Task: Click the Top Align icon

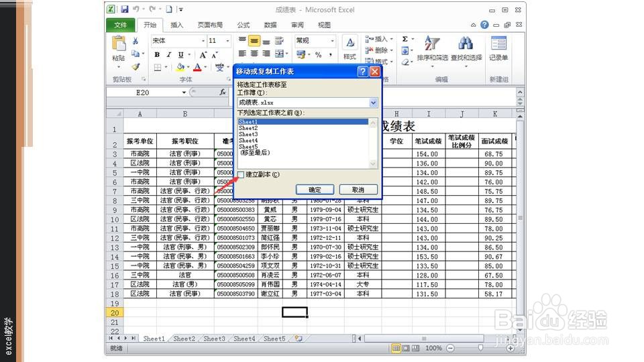Action: [x=242, y=40]
